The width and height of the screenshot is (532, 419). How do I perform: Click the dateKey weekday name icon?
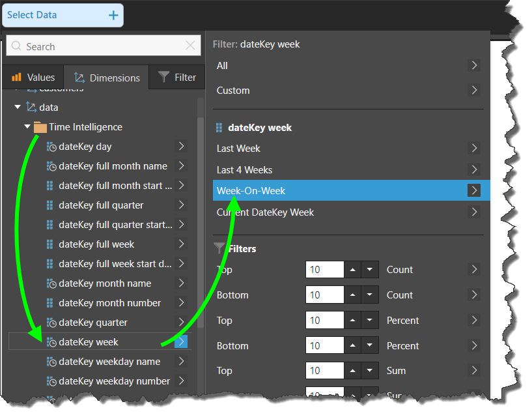51,362
